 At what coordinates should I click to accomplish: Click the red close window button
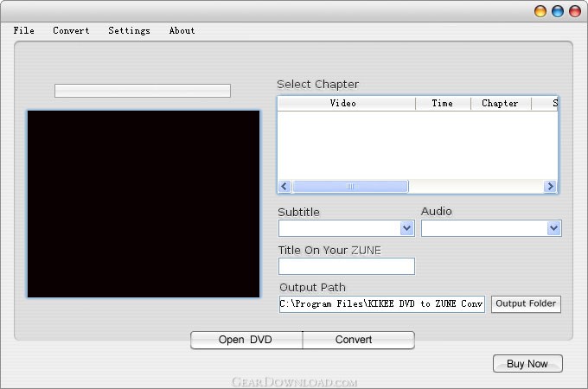(x=575, y=11)
